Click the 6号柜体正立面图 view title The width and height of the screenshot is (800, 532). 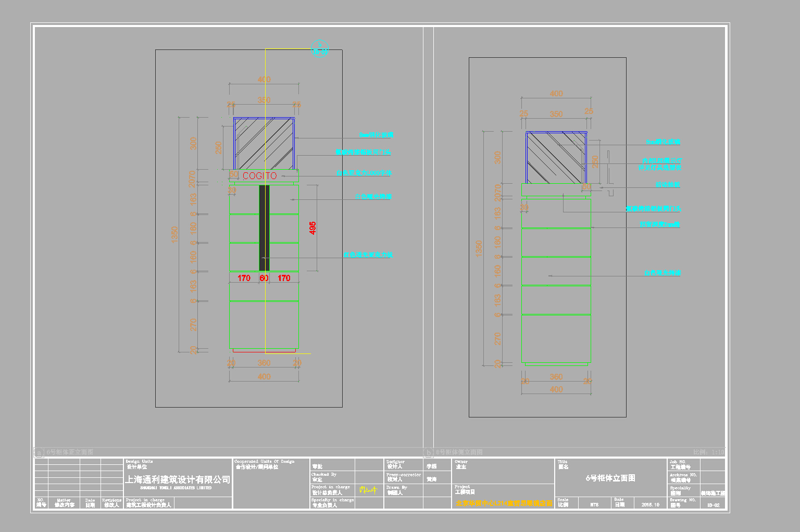(x=70, y=452)
